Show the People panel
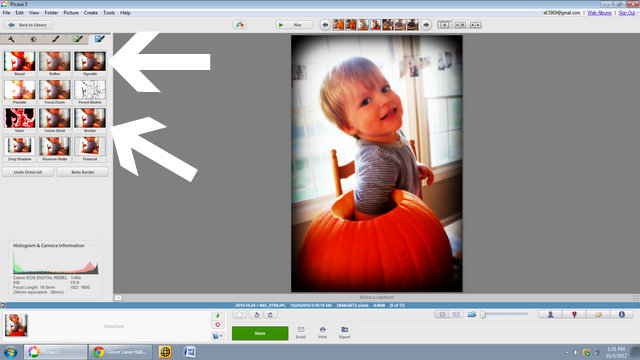 point(550,314)
